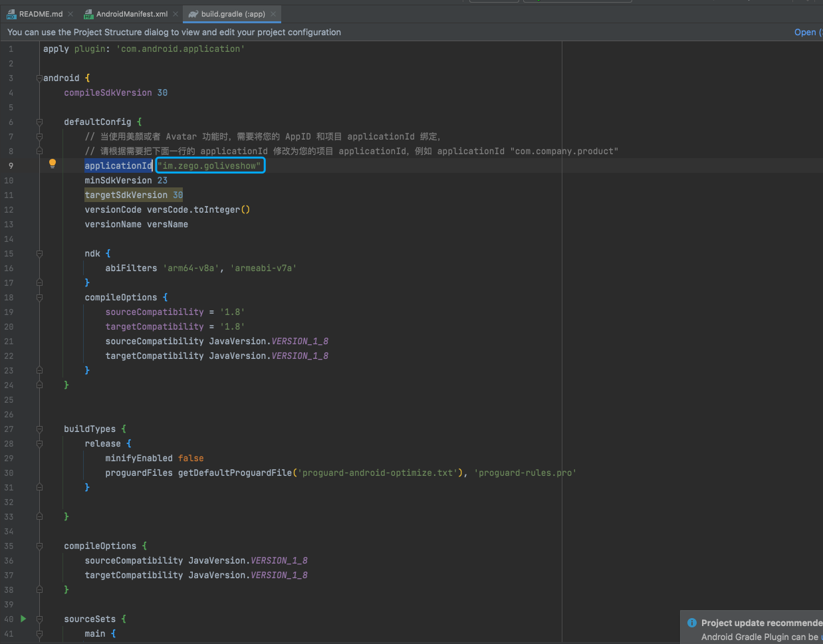Collapse the sourceSets block fold marker

(39, 619)
